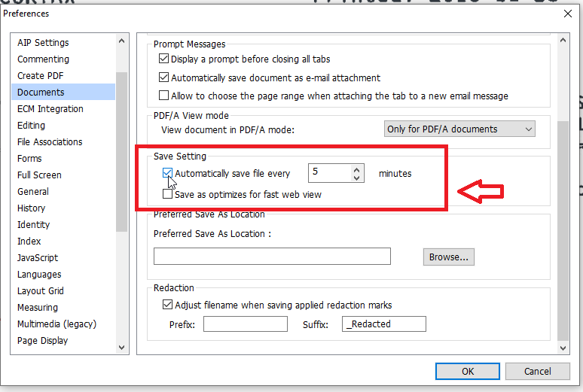Close the Preferences dialog with X
Screen dimensions: 583x392
(x=567, y=13)
